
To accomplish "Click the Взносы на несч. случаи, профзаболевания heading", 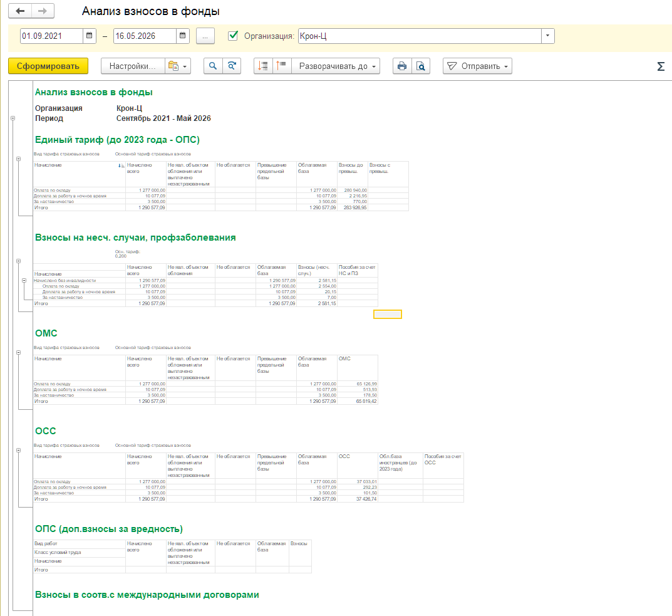I will click(135, 238).
